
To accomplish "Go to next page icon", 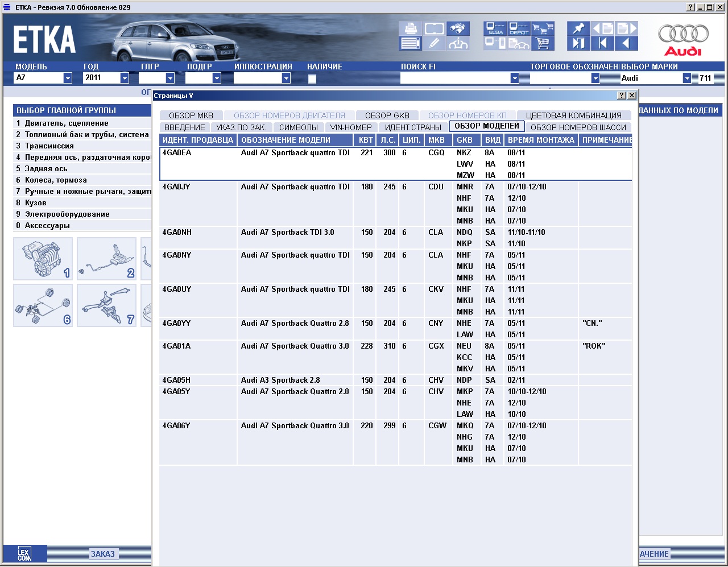I will click(x=626, y=28).
